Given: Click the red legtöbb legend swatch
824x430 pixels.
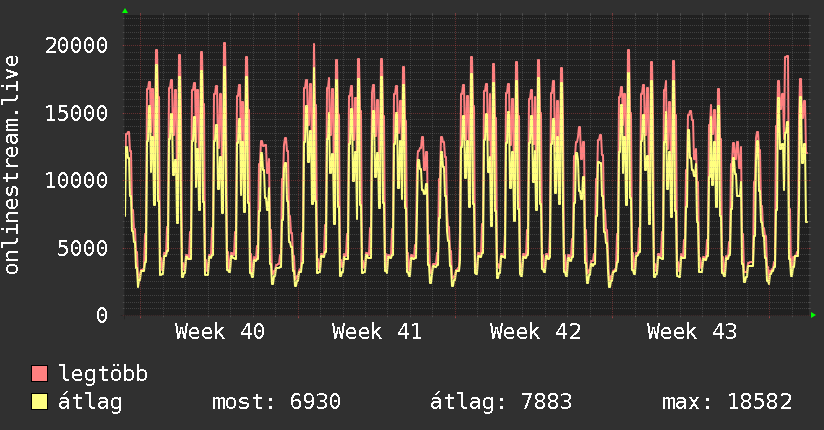Looking at the screenshot, I should 40,374.
